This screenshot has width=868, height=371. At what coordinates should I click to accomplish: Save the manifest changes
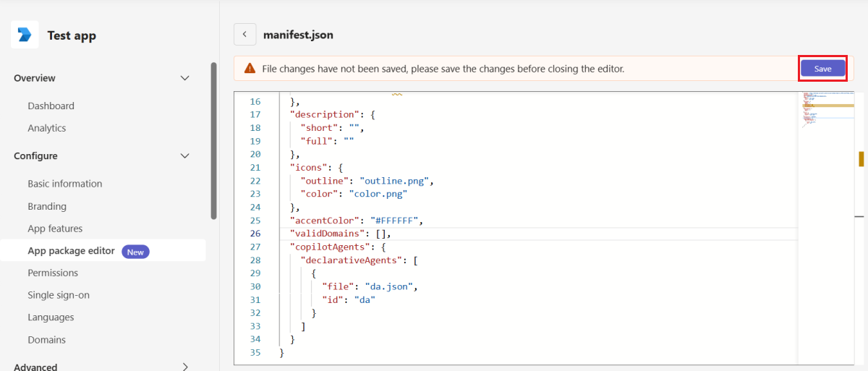[x=822, y=69]
